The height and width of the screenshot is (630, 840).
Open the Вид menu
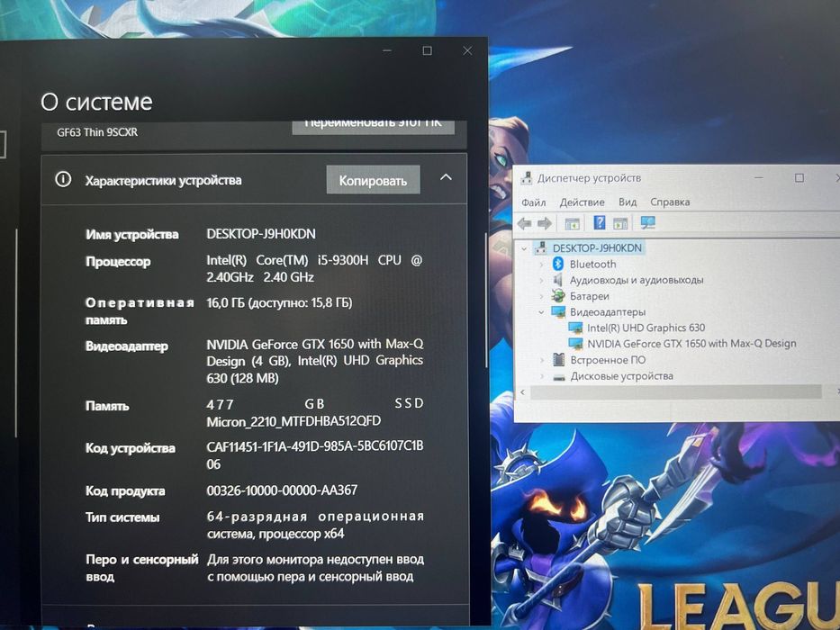tap(628, 202)
